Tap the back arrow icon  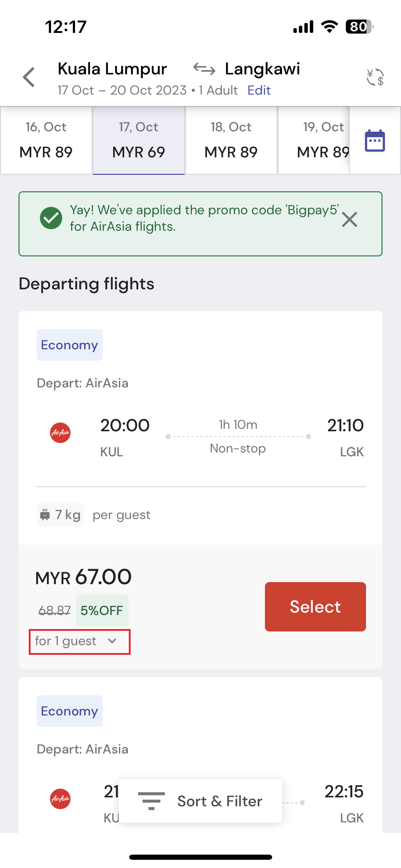[x=29, y=77]
